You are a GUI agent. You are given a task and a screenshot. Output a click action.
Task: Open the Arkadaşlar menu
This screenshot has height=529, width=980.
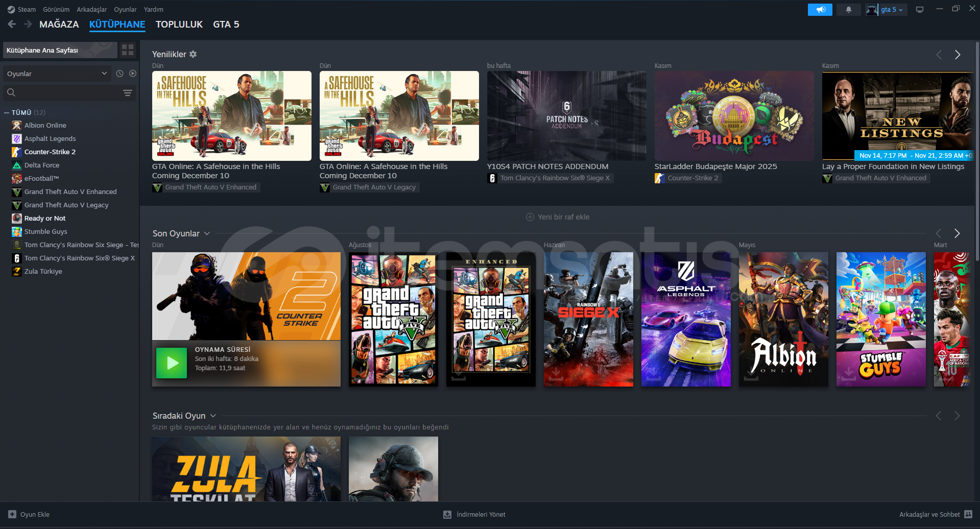(x=91, y=10)
